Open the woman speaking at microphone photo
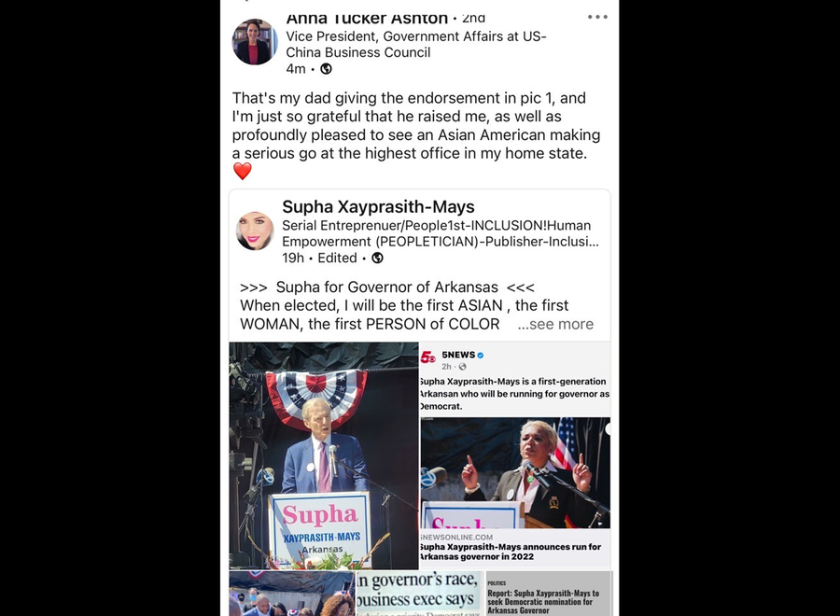 coord(515,473)
